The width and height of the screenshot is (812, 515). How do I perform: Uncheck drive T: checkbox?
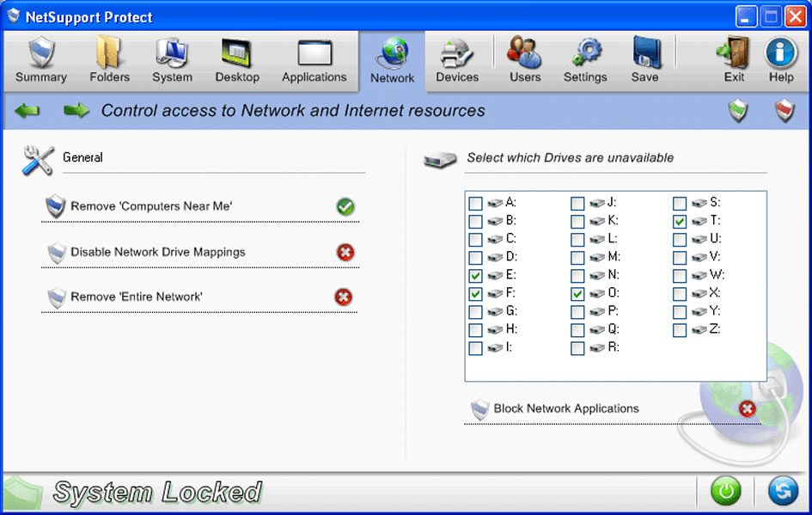(680, 221)
